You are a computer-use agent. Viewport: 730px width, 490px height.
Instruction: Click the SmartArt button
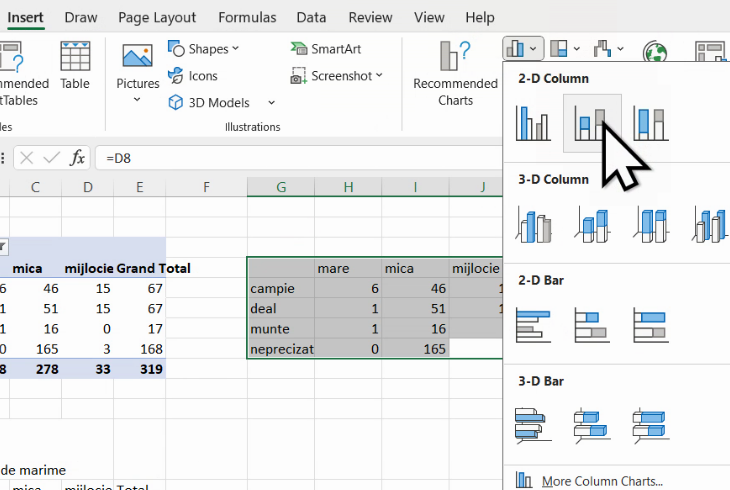[x=326, y=48]
